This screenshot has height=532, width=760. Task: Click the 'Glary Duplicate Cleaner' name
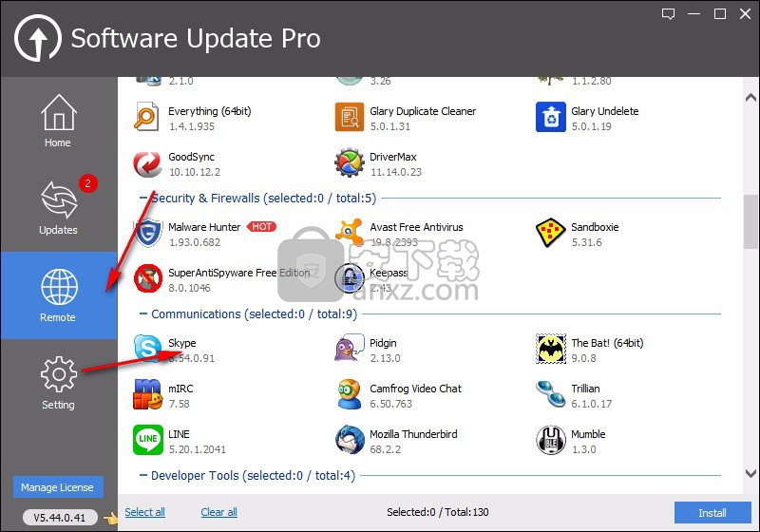[x=423, y=111]
